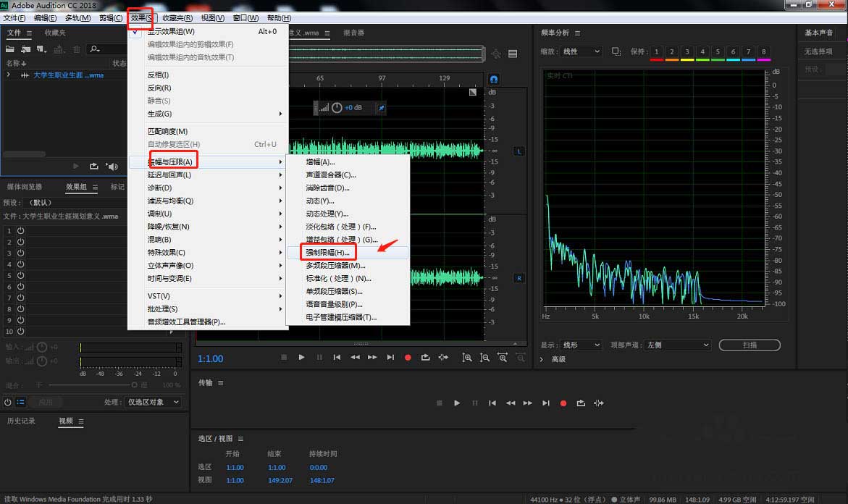
Task: Click Play in the Transport panel
Action: tap(456, 403)
